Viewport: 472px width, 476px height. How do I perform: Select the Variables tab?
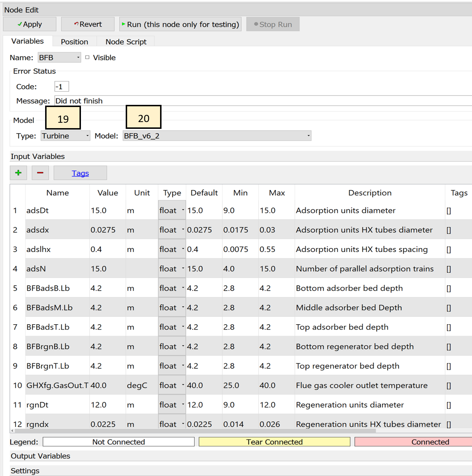coord(28,41)
